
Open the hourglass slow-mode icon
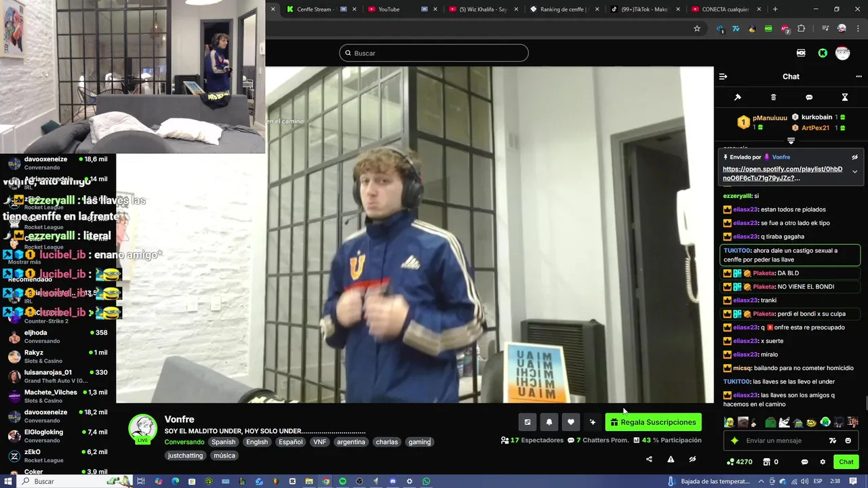pyautogui.click(x=845, y=98)
